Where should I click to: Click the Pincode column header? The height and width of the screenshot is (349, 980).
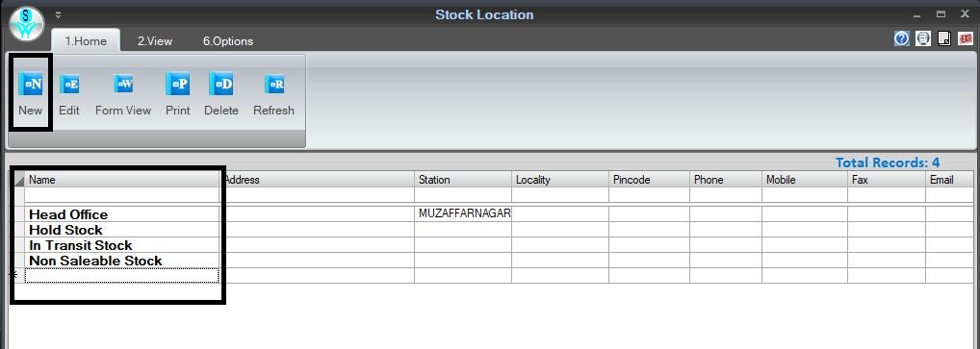coord(650,180)
